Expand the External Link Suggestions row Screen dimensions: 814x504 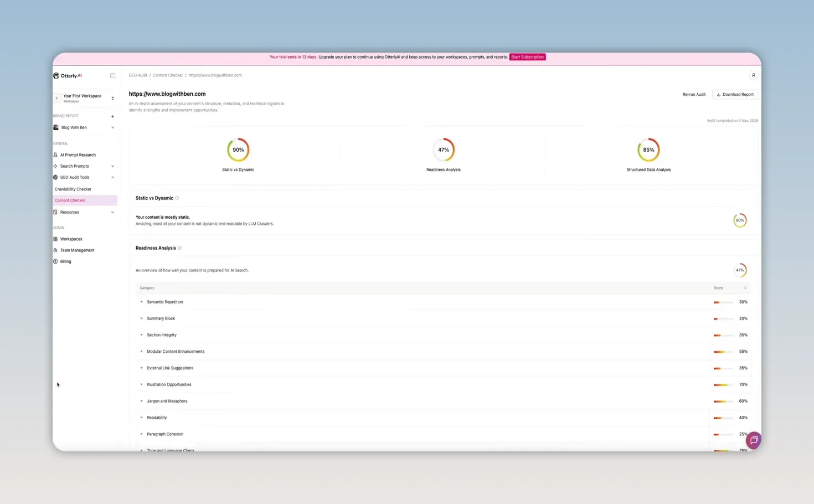pyautogui.click(x=142, y=368)
